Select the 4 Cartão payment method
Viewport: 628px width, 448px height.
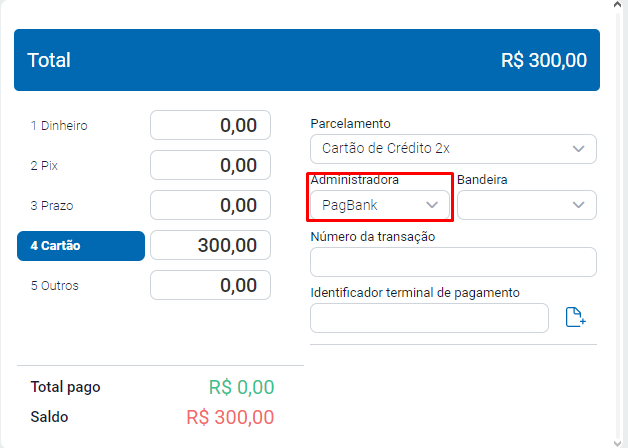pyautogui.click(x=81, y=246)
